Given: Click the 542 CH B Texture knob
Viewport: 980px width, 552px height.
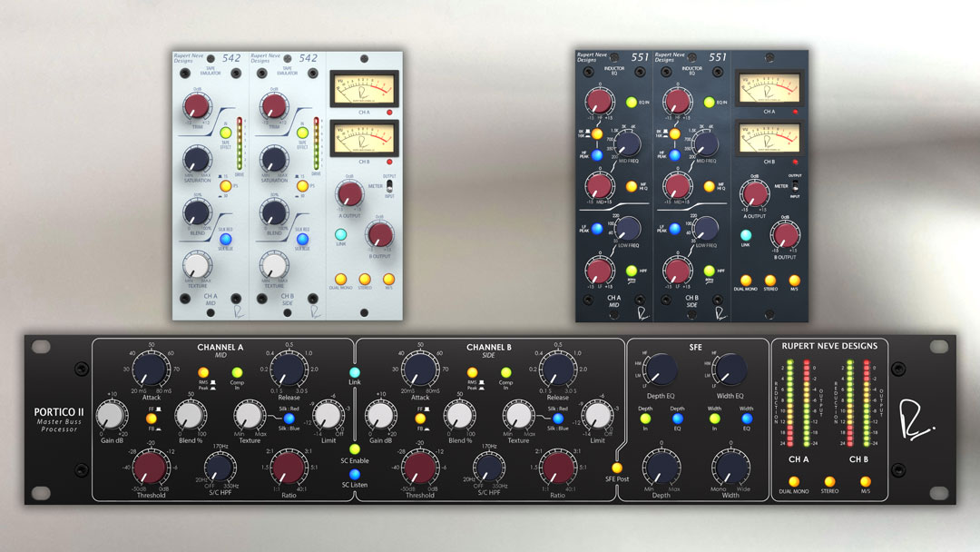Looking at the screenshot, I should coord(274,266).
